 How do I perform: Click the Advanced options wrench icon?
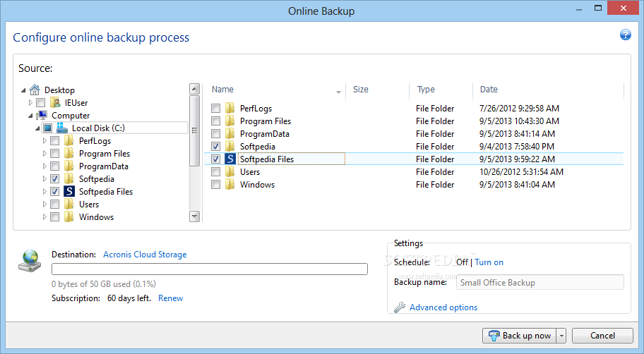(399, 307)
